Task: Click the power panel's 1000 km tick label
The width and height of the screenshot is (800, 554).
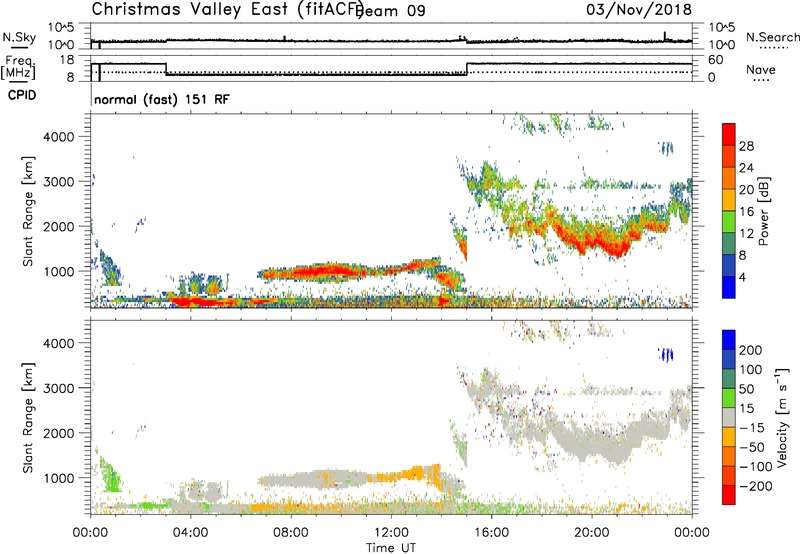Action: [58, 271]
